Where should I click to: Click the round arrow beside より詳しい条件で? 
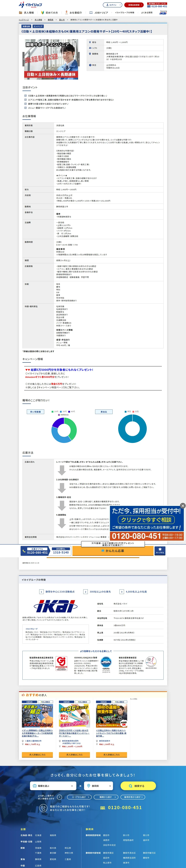point(59,797)
